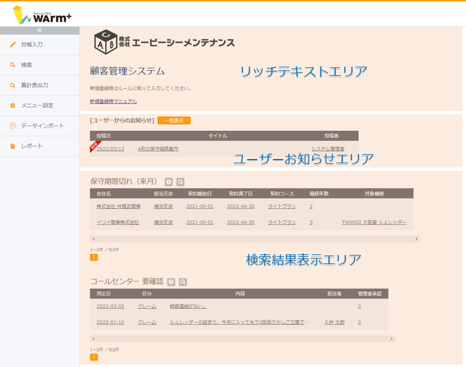The width and height of the screenshot is (466, 367).
Task: Open 検索 in the sidebar
Action: [40, 65]
